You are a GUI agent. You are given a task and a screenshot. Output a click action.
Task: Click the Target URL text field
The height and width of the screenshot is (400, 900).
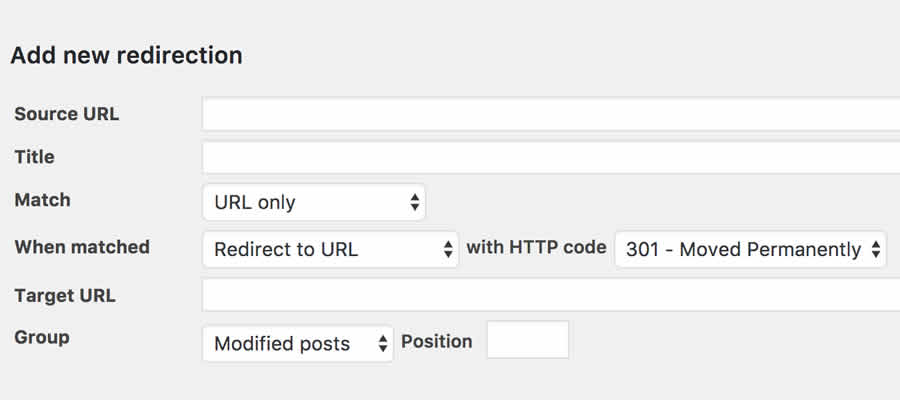coord(550,295)
